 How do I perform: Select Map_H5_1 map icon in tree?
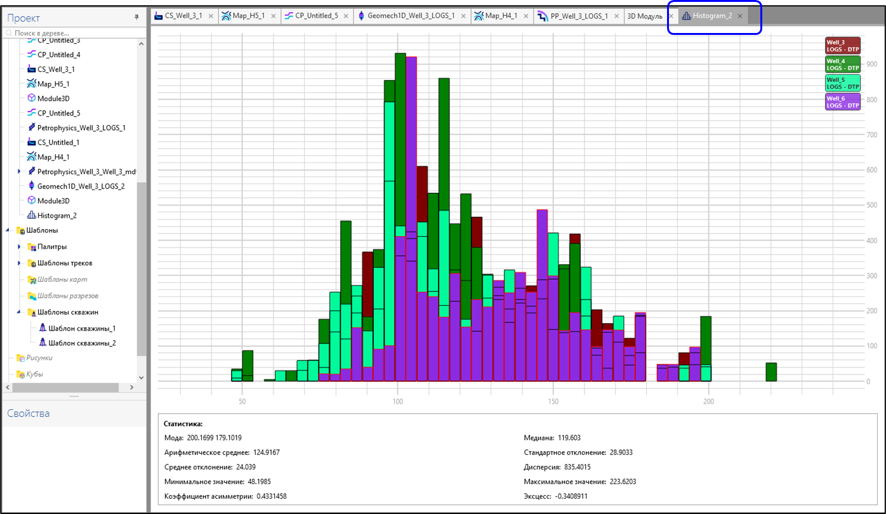point(31,84)
